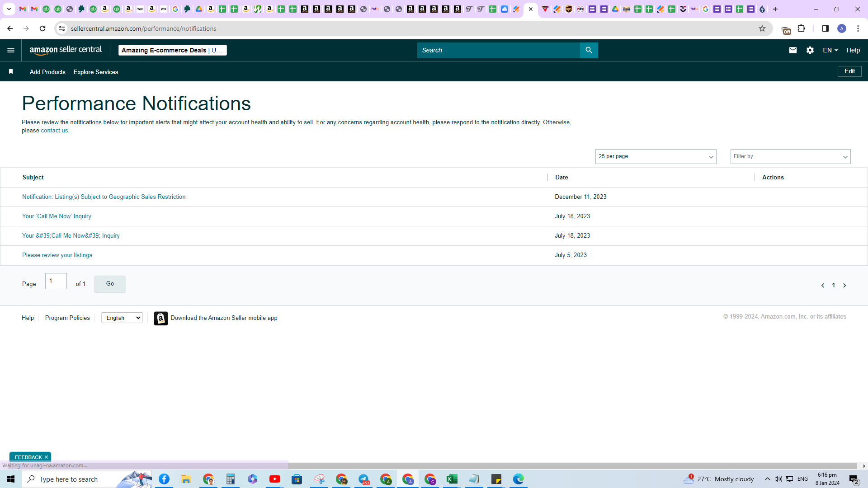The height and width of the screenshot is (488, 868).
Task: Open the browser extensions puzzle icon
Action: [x=802, y=28]
